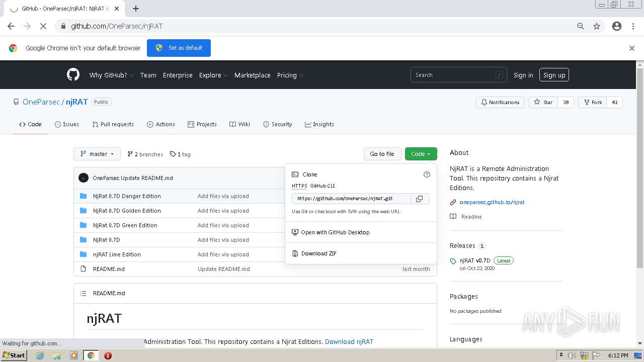
Task: Open the Chrome three-dot menu
Action: pos(633,26)
